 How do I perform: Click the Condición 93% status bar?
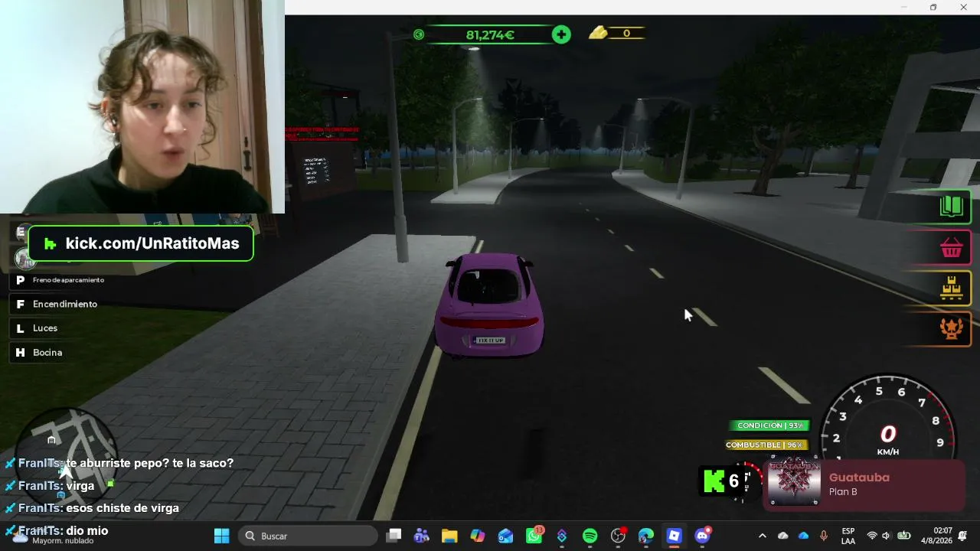pos(770,425)
